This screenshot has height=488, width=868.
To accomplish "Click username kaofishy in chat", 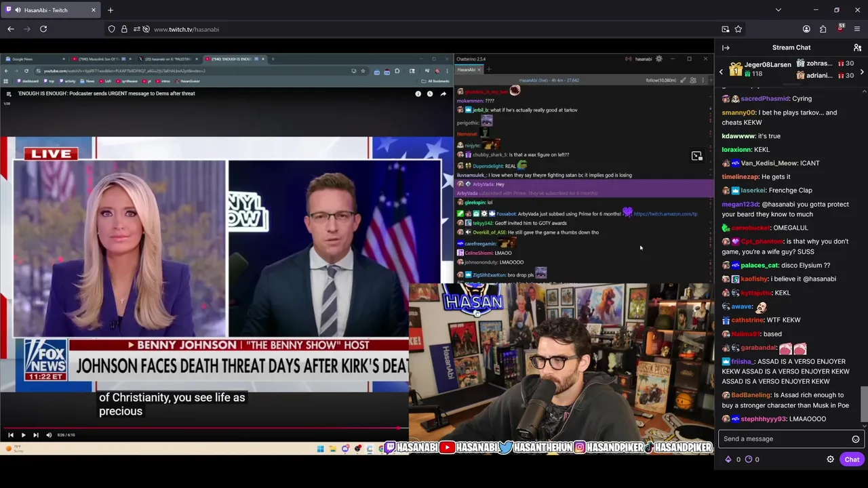I will pos(754,279).
